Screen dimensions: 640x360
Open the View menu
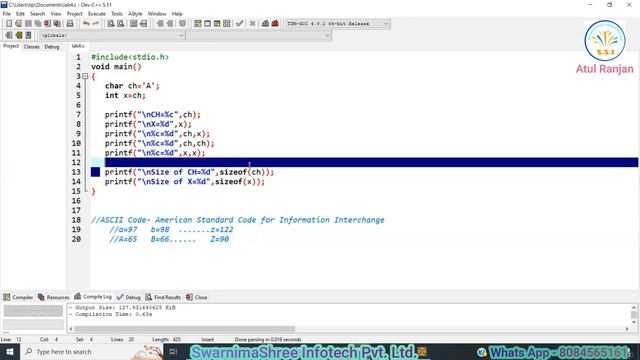[x=56, y=13]
